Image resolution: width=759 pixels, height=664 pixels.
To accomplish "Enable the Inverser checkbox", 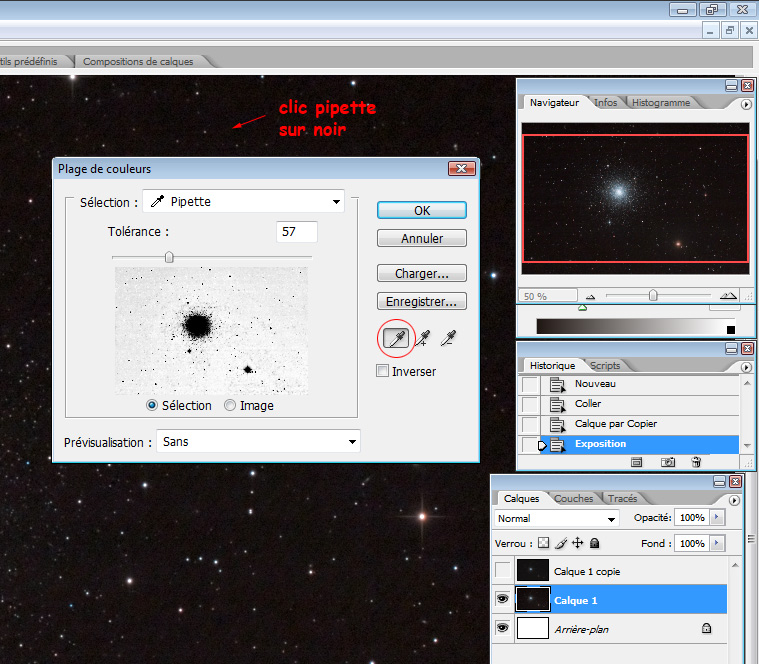I will click(382, 371).
